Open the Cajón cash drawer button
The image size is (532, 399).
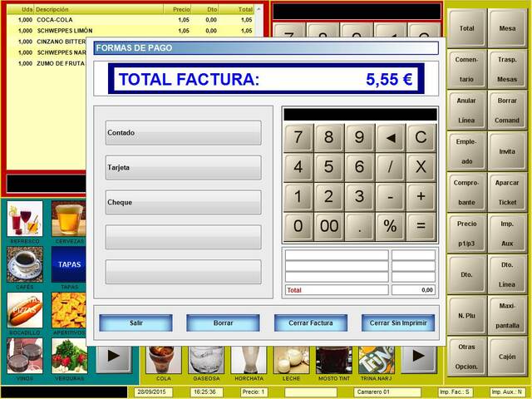(x=507, y=356)
